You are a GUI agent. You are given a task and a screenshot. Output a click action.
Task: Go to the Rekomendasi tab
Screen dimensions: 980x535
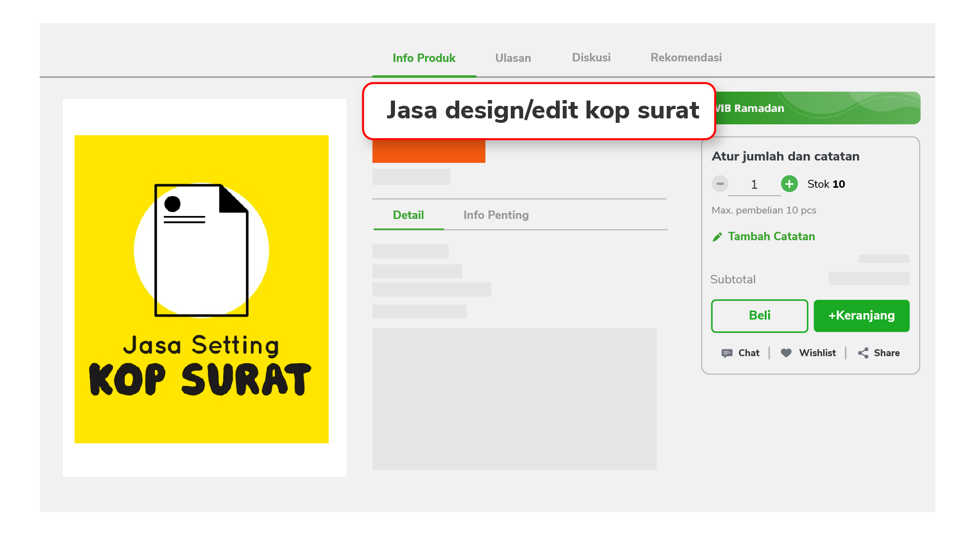[686, 57]
